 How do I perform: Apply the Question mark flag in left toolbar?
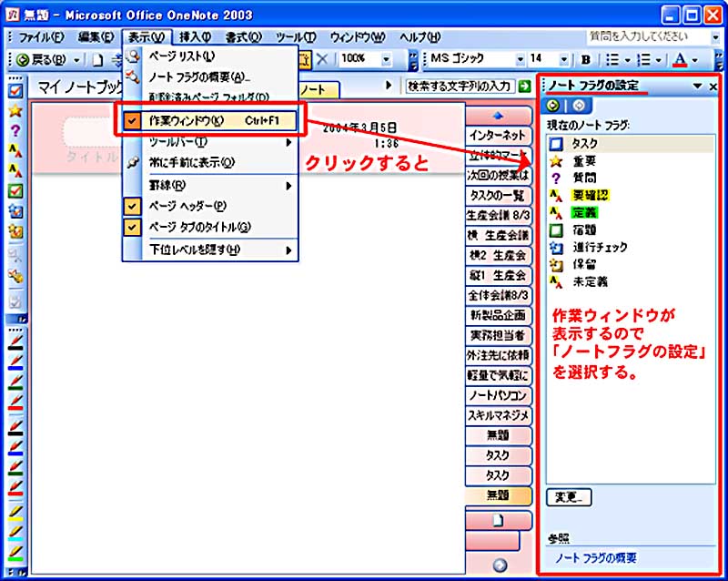15,130
